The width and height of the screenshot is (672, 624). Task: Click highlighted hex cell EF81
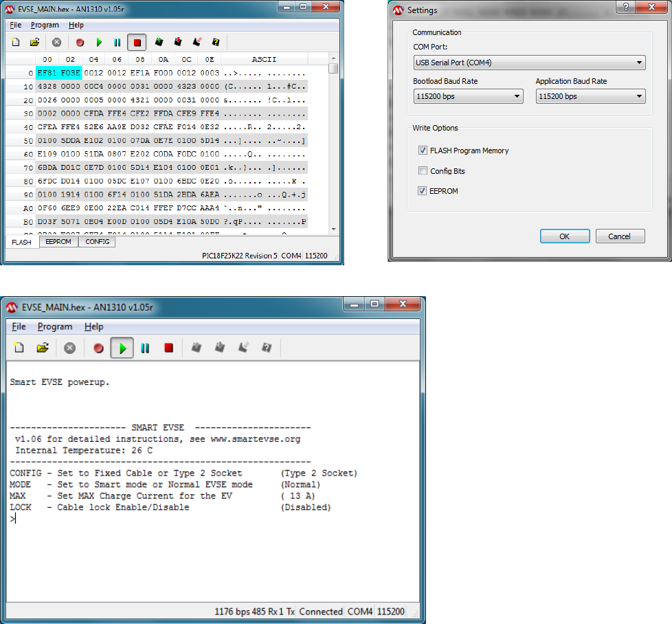click(47, 73)
